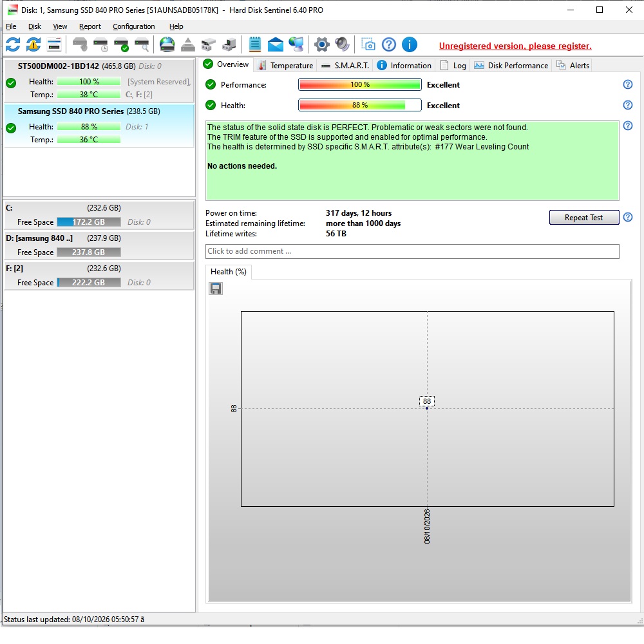Open settings with the gear icon

321,44
